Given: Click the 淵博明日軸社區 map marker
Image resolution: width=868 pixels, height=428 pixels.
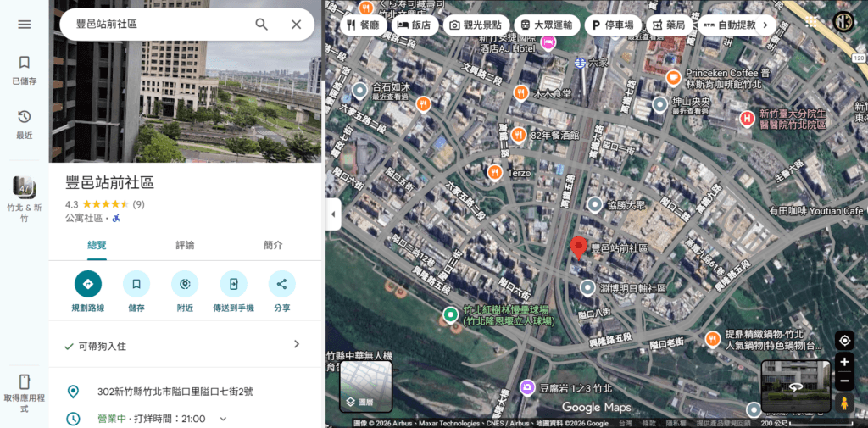Looking at the screenshot, I should [587, 288].
